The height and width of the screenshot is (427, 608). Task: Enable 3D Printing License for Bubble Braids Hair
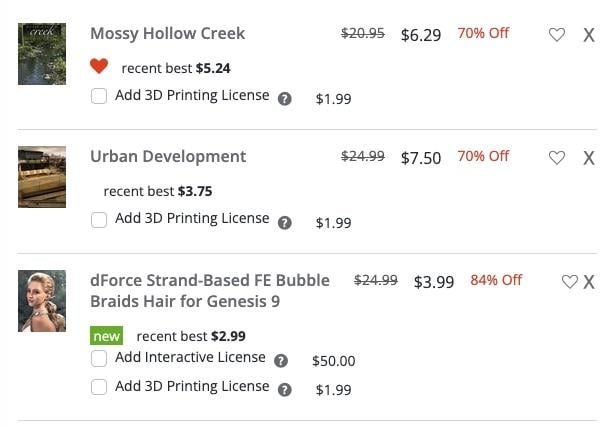[x=99, y=388]
